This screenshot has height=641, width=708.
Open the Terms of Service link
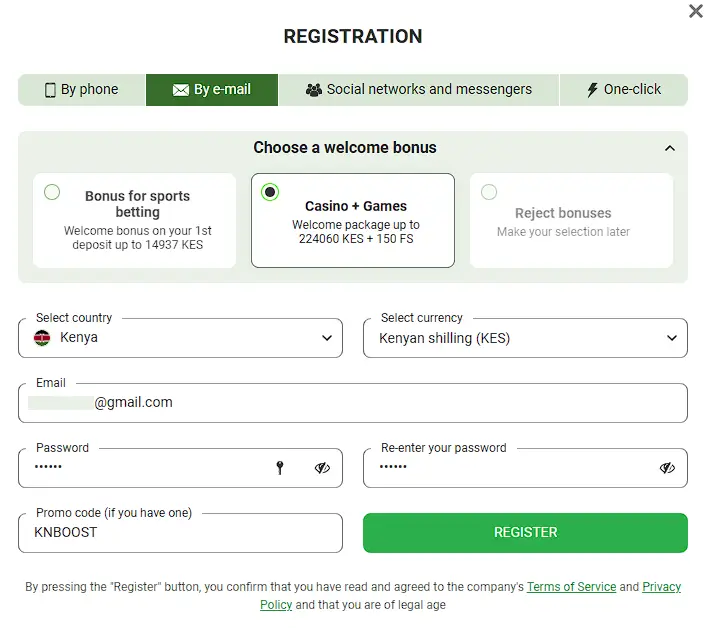point(571,587)
